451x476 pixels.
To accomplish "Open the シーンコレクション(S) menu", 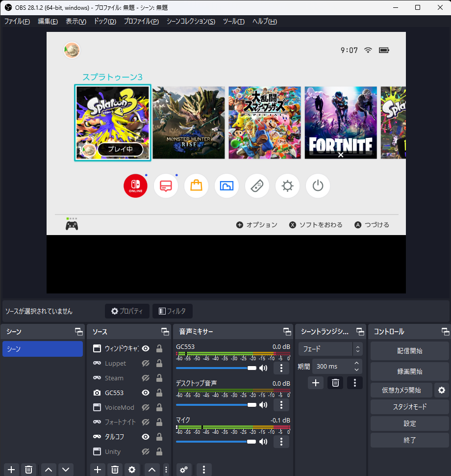I will pyautogui.click(x=191, y=22).
